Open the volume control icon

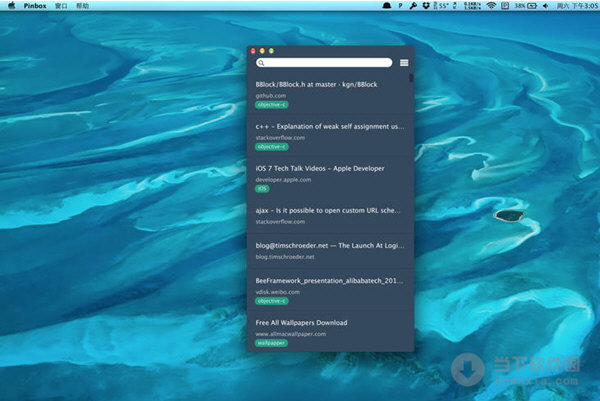[545, 5]
